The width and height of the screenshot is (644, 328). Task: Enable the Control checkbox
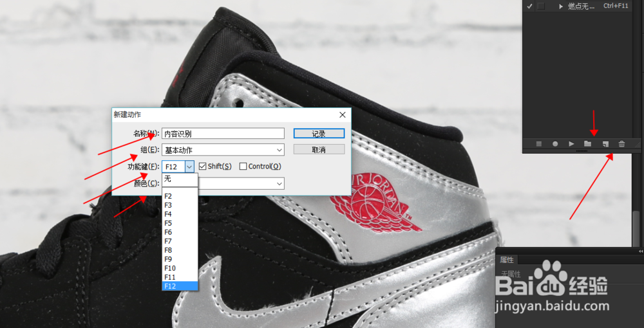(243, 167)
